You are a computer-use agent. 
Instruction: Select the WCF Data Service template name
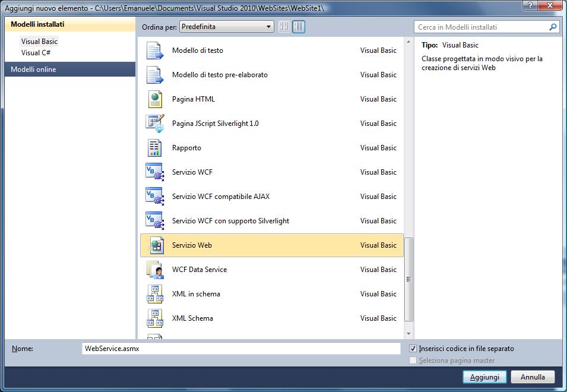click(199, 270)
